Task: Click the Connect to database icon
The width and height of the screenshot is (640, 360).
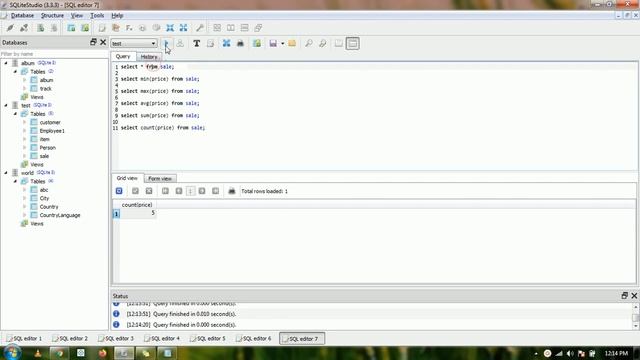Action: click(x=10, y=28)
